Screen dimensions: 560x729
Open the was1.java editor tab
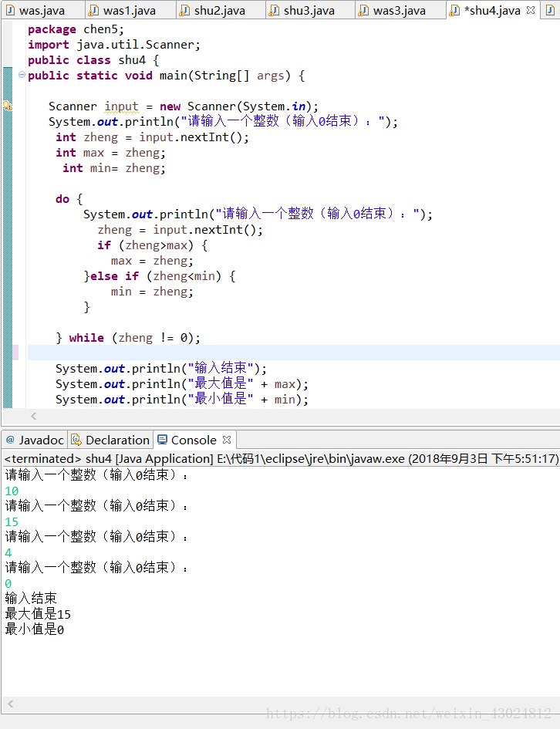(130, 10)
